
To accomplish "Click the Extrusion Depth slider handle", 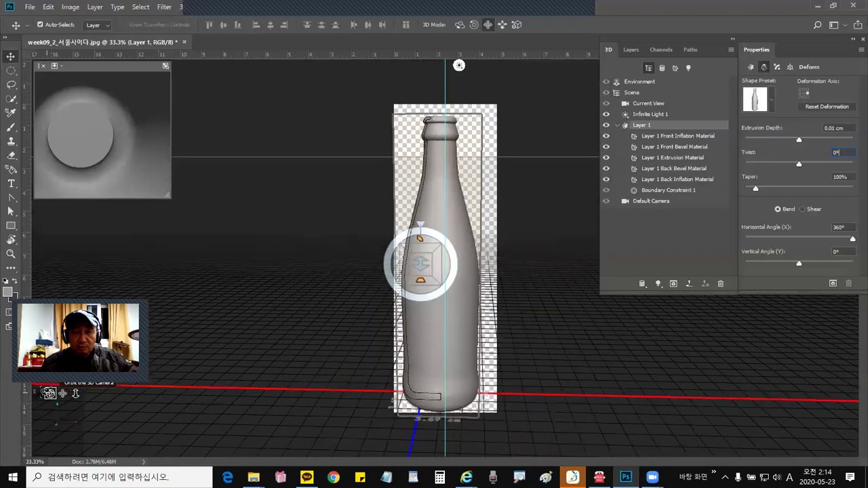I will [799, 140].
